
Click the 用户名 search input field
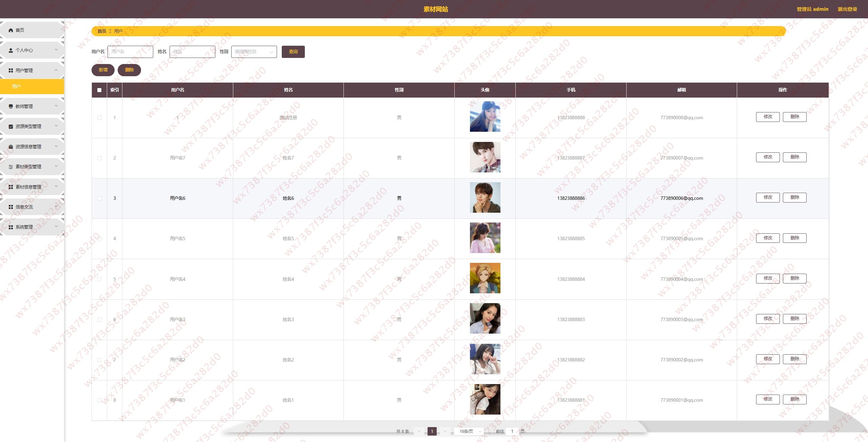click(130, 52)
